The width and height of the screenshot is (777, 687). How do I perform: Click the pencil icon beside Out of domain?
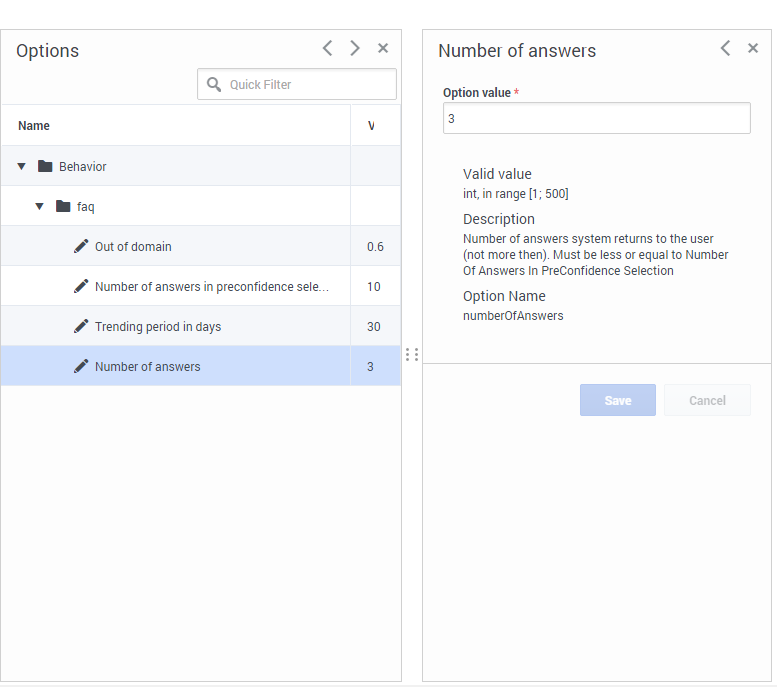(81, 246)
